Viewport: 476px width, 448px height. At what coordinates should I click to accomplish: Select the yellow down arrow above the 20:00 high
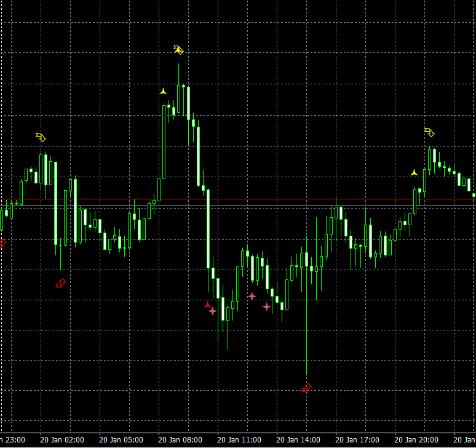coord(429,132)
